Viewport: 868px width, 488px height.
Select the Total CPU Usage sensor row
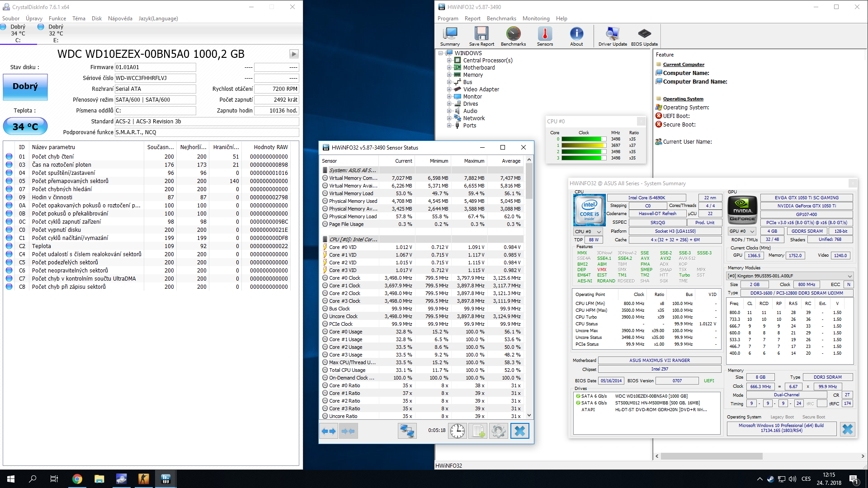click(x=422, y=370)
